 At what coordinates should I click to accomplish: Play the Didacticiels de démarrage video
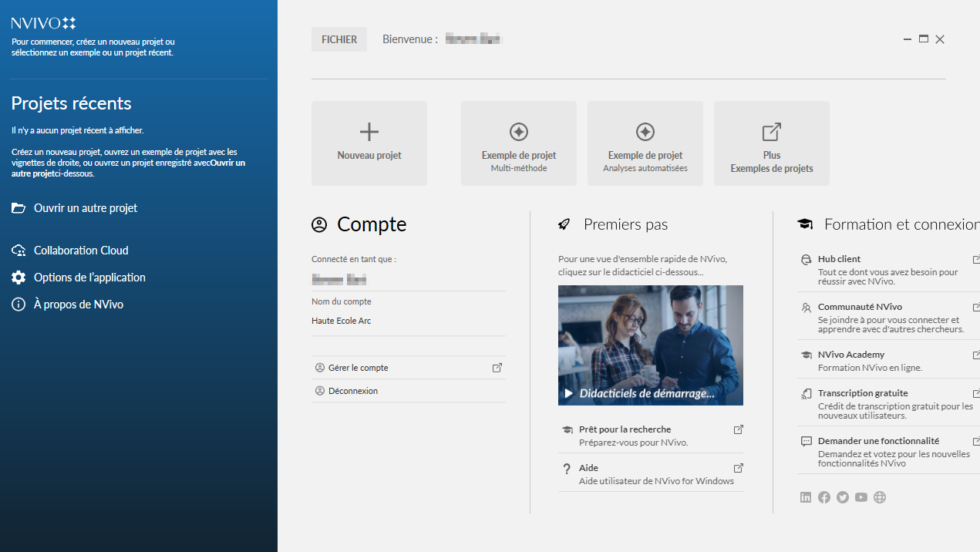click(x=651, y=345)
